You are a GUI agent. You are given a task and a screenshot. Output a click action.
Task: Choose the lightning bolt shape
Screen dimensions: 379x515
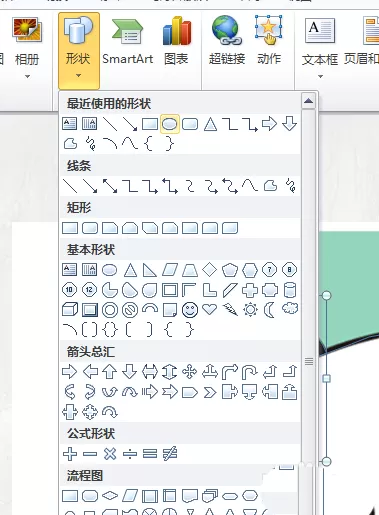(x=230, y=309)
